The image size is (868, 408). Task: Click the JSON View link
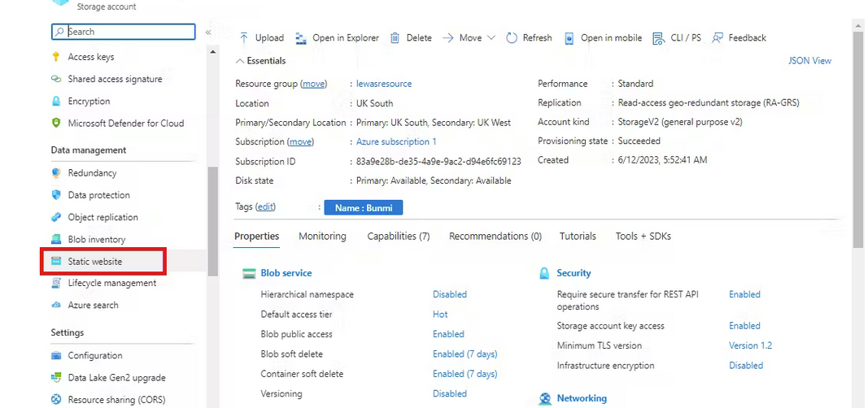809,61
